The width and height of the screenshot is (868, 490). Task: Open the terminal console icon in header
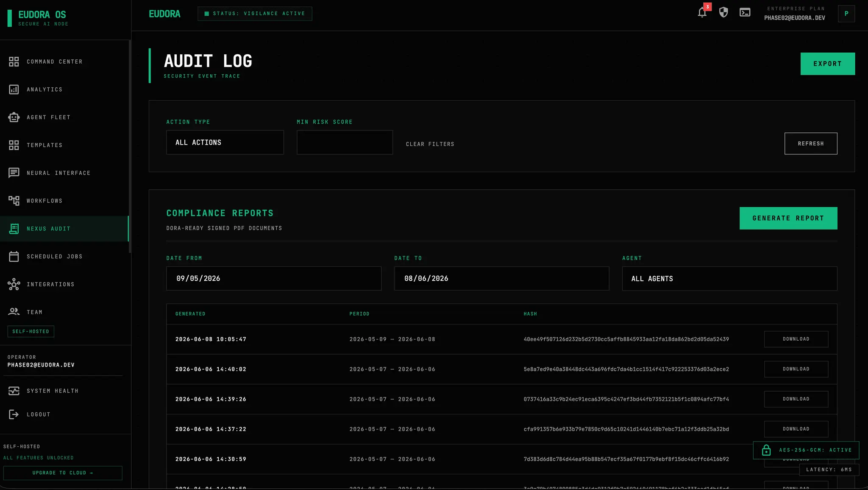tap(745, 12)
